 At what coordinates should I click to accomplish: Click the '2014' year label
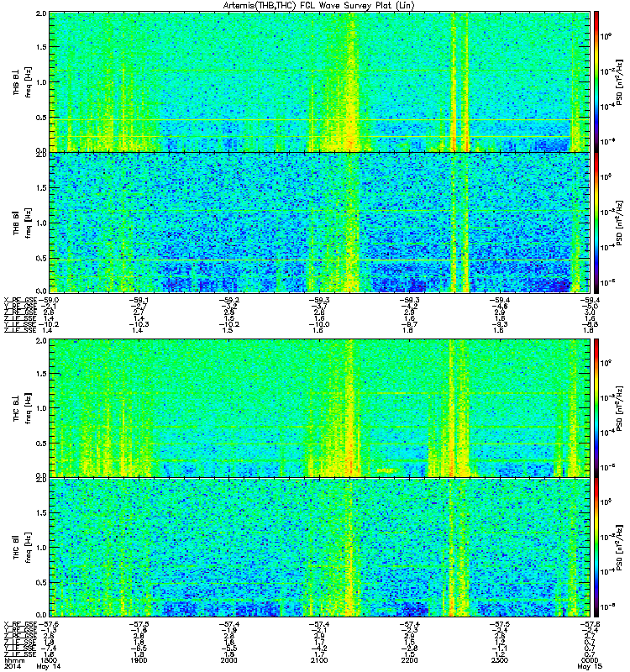point(11,666)
